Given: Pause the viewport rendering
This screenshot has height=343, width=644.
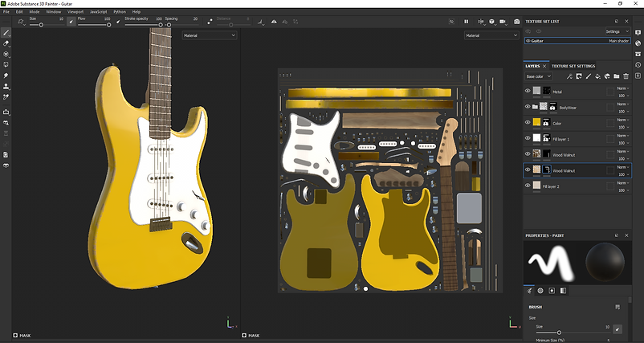Looking at the screenshot, I should pyautogui.click(x=466, y=22).
